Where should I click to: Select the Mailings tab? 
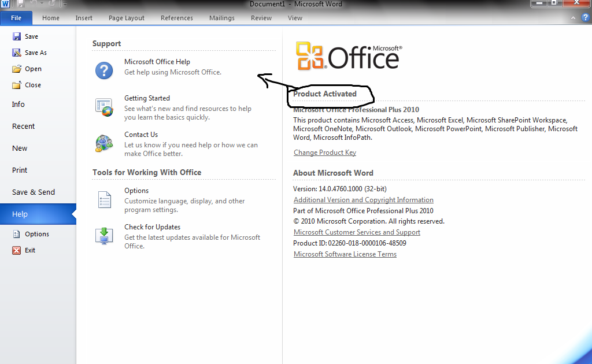221,18
